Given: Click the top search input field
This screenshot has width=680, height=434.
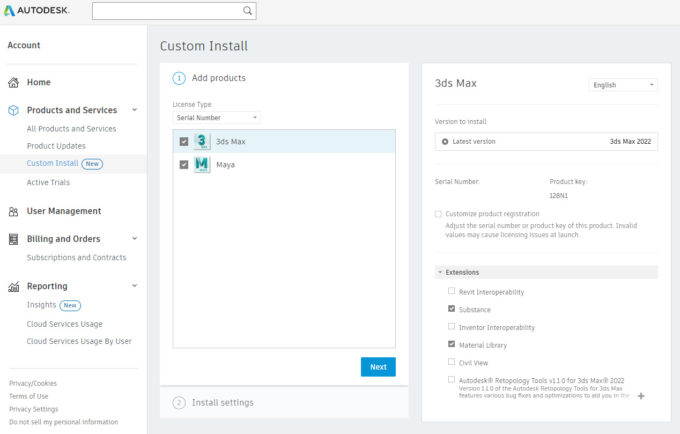Looking at the screenshot, I should pos(165,11).
